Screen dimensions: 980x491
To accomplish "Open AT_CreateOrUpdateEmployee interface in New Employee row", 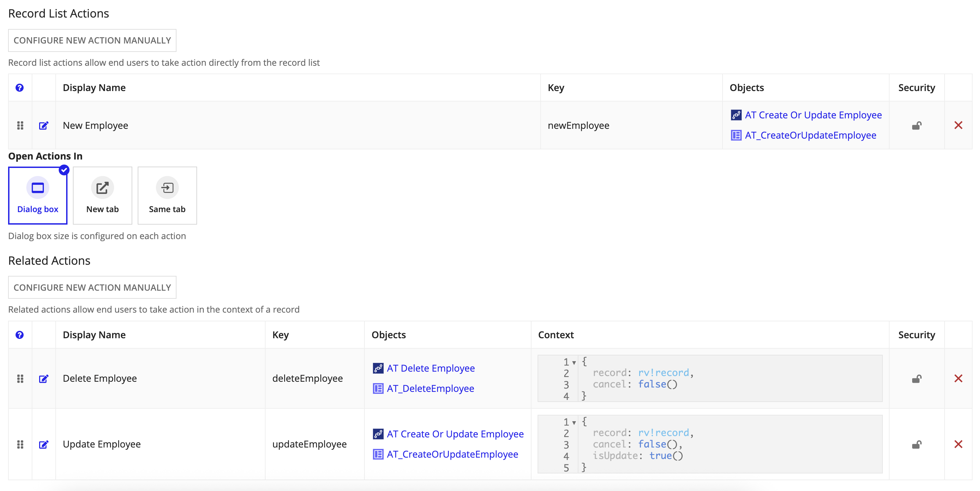I will click(x=810, y=135).
